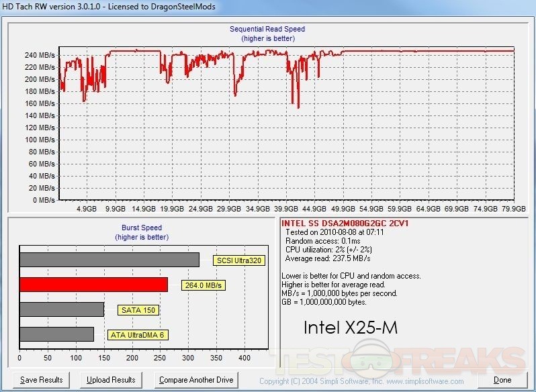The height and width of the screenshot is (392, 536).
Task: Click the gray SATA 150 bar
Action: [x=62, y=309]
